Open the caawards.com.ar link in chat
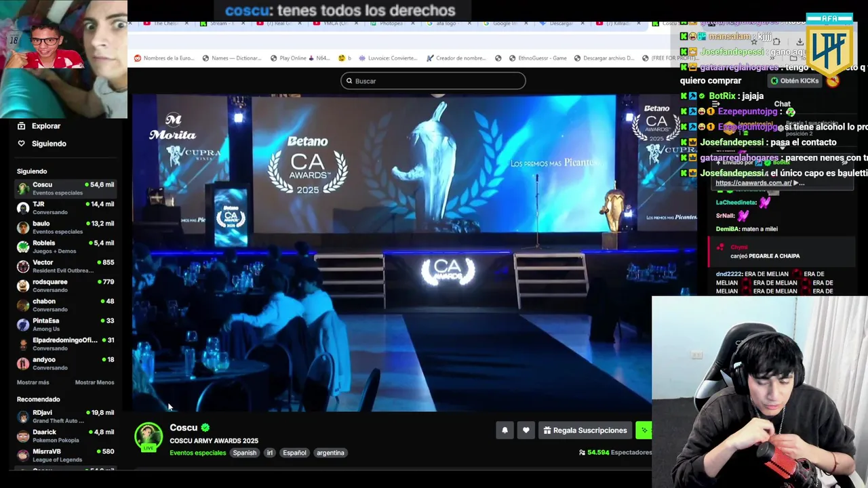 pos(753,183)
